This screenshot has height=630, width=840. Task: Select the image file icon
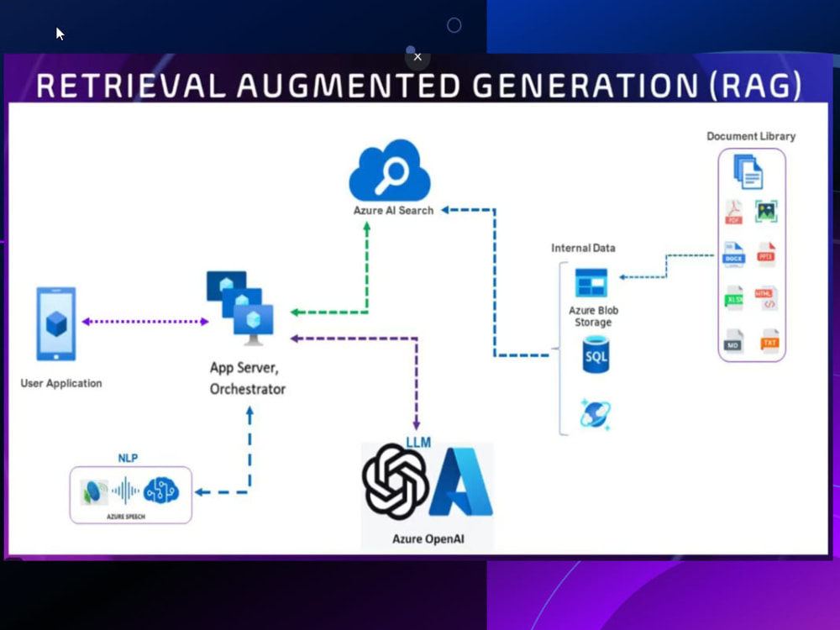click(x=766, y=211)
